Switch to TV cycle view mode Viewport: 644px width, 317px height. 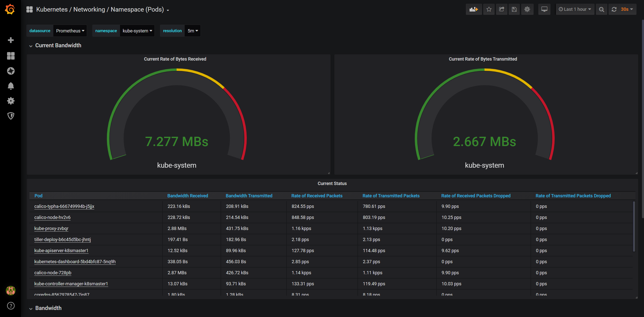[x=544, y=9]
